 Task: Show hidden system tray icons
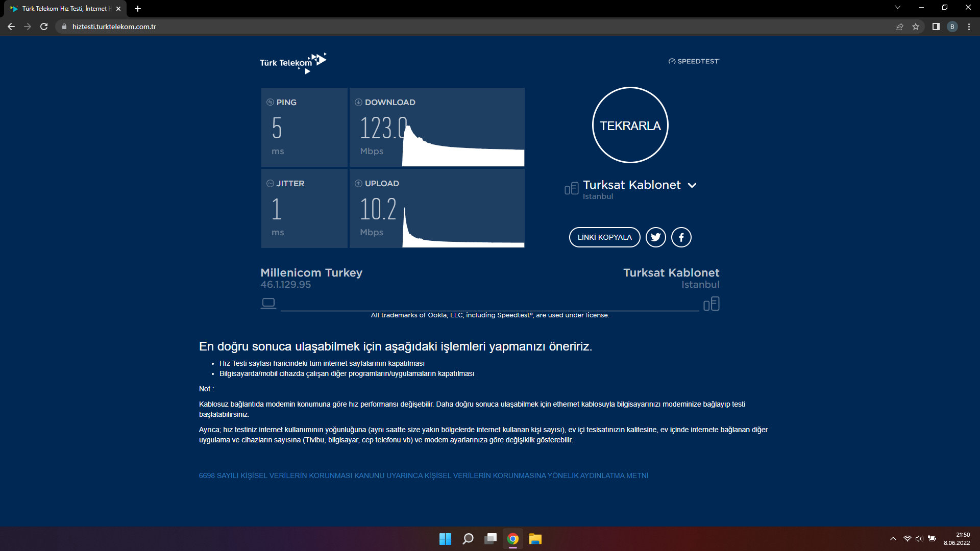pyautogui.click(x=893, y=539)
